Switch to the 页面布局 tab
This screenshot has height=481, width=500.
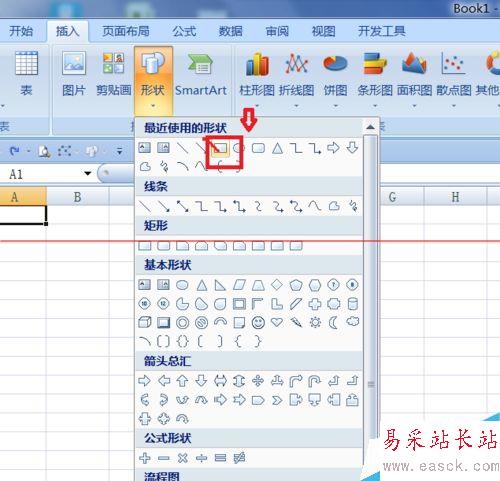126,31
